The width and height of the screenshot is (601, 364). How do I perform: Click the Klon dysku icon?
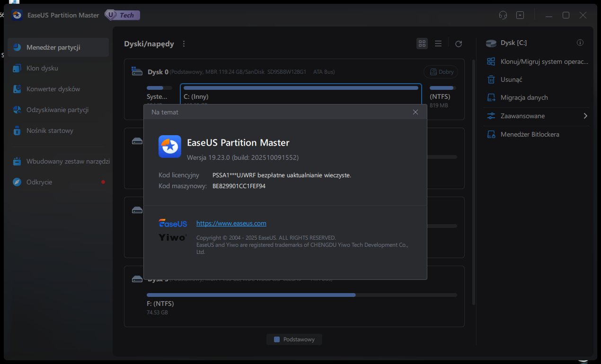[17, 68]
